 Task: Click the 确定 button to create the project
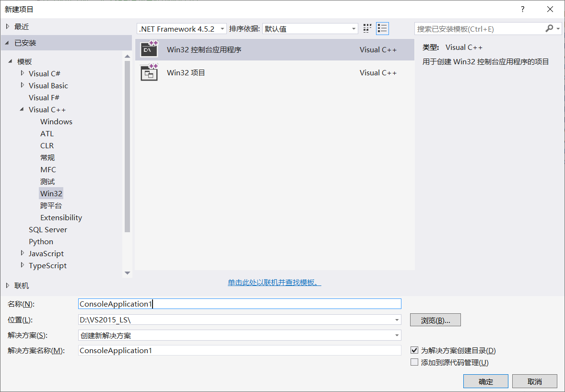point(485,381)
